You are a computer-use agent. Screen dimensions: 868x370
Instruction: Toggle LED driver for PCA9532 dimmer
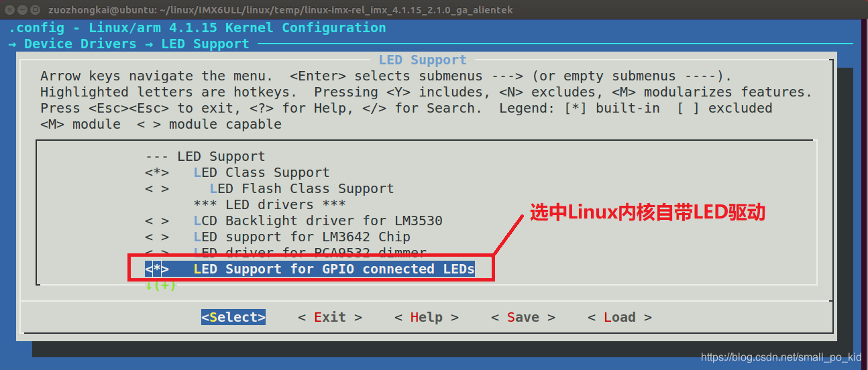coord(285,253)
